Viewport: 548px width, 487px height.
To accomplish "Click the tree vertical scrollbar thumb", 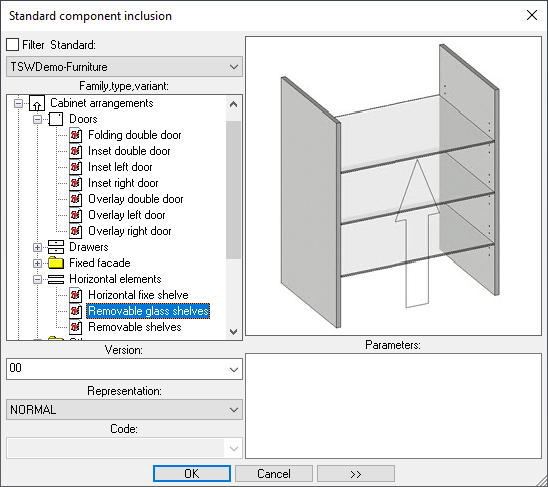I will click(x=233, y=190).
